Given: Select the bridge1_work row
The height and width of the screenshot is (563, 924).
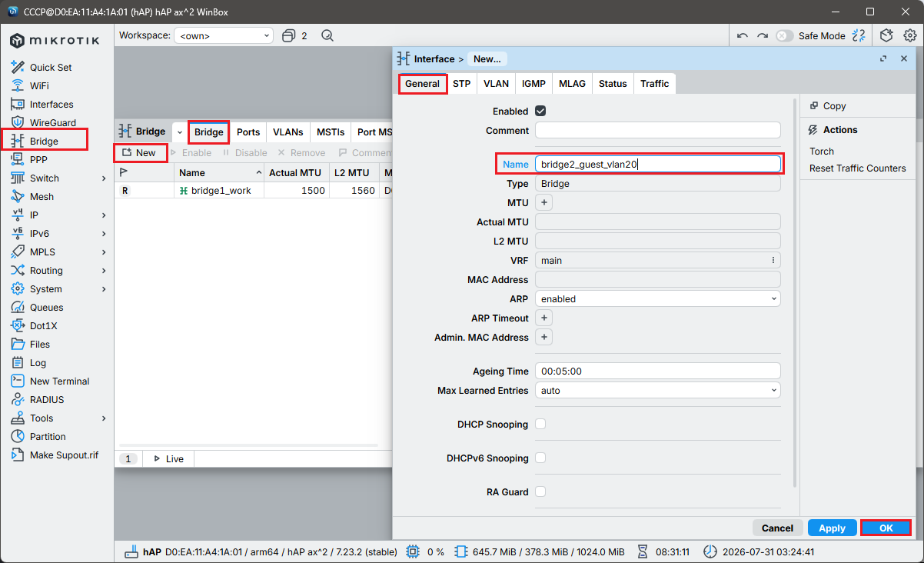Looking at the screenshot, I should coord(254,190).
